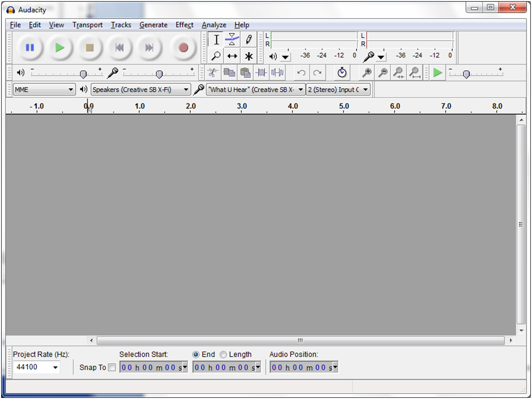
Task: Open the input meter dropdown arrow
Action: (x=381, y=57)
